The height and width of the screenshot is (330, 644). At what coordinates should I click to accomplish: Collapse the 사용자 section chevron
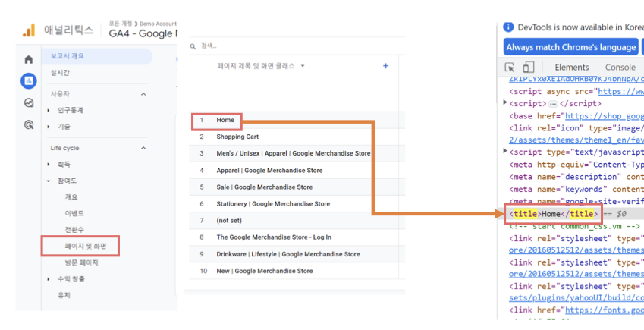[x=143, y=94]
